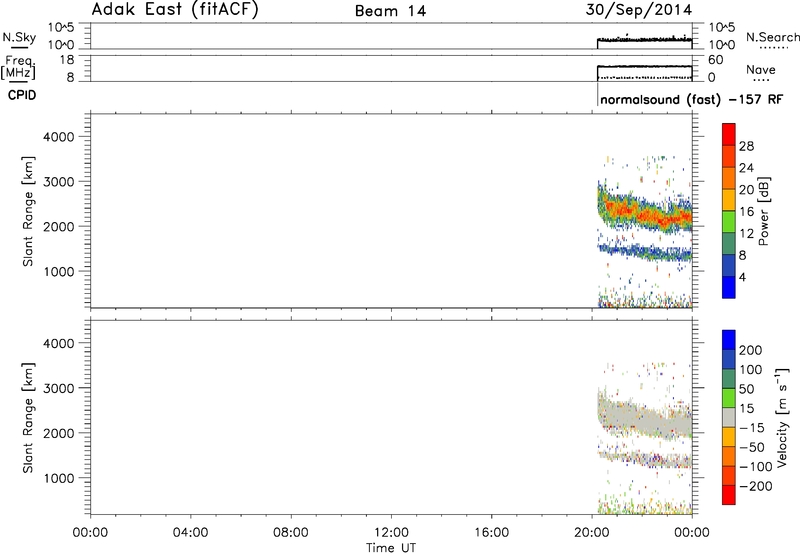Click the frequency trace in second panel
Viewport: 800px width, 554px height.
(x=645, y=66)
